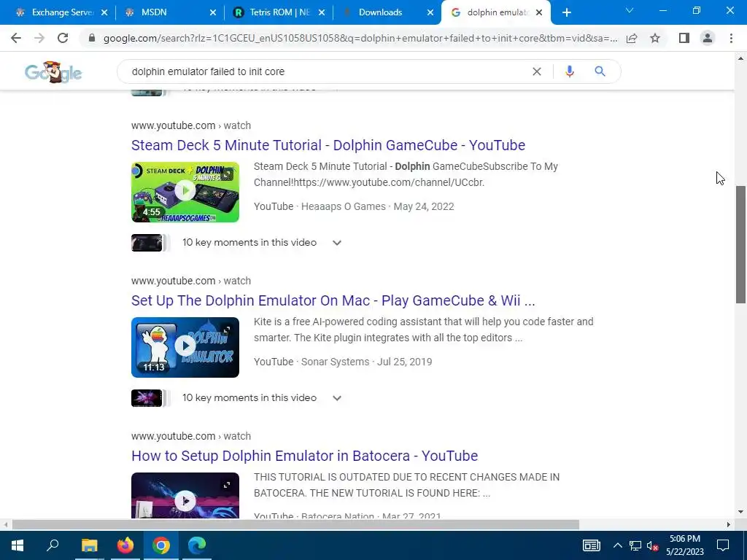Switch to the MSDN tab
The width and height of the screenshot is (747, 560).
tap(169, 12)
